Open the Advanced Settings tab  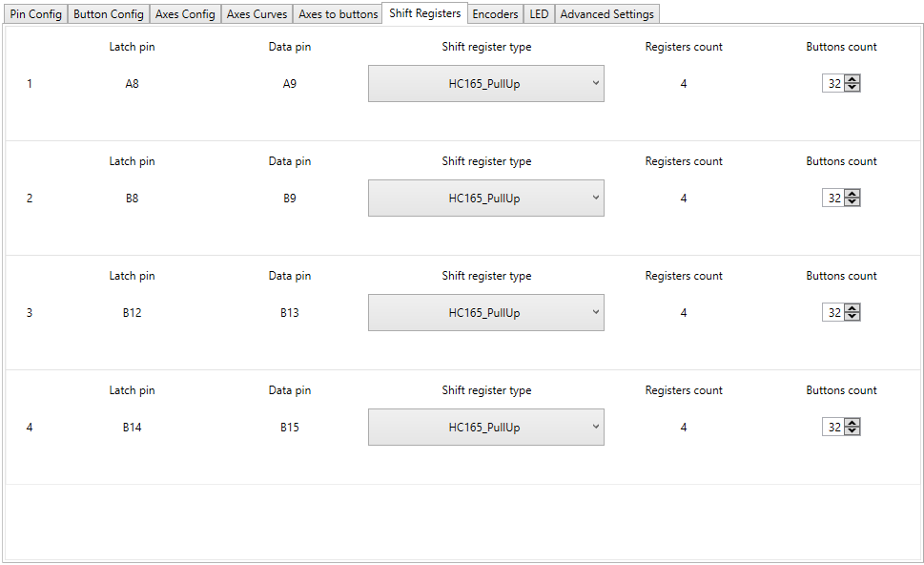606,14
